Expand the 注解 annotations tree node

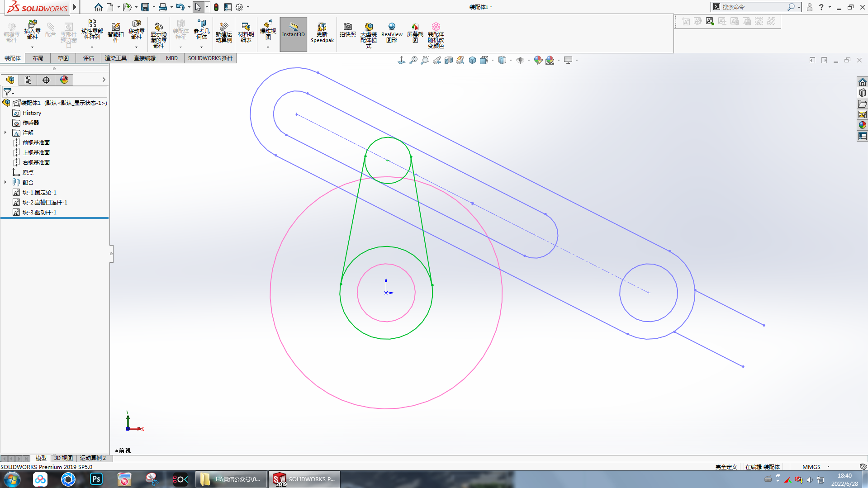coord(5,133)
